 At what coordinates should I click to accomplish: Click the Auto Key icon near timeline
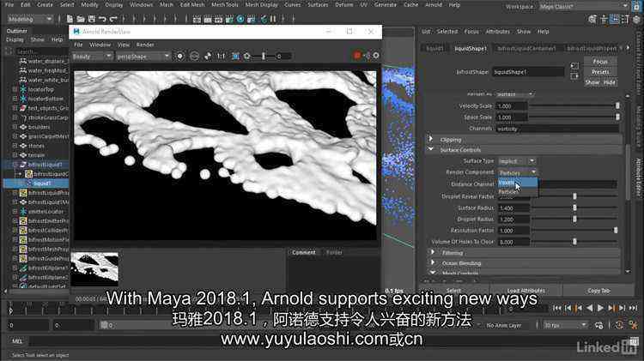(619, 325)
